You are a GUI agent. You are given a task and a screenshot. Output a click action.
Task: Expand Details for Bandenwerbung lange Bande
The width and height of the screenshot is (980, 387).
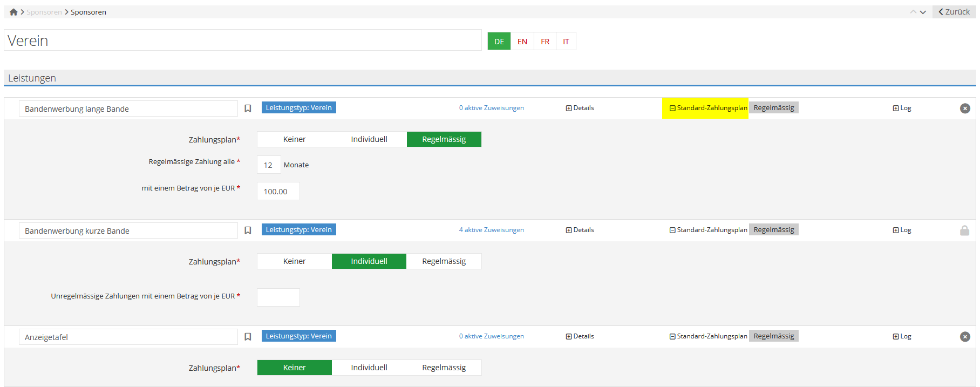(580, 108)
